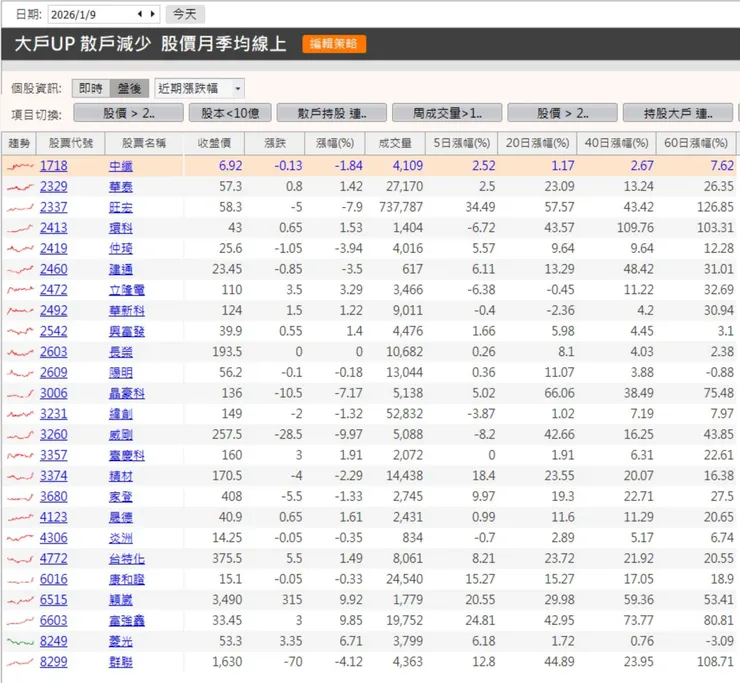Screen dimensions: 740x683
Task: Open stock name link 華新科
Action: click(x=126, y=311)
